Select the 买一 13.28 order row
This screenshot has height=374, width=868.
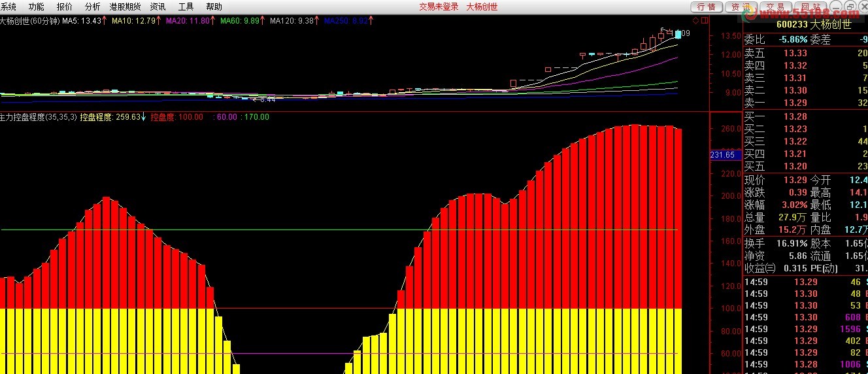[x=806, y=116]
